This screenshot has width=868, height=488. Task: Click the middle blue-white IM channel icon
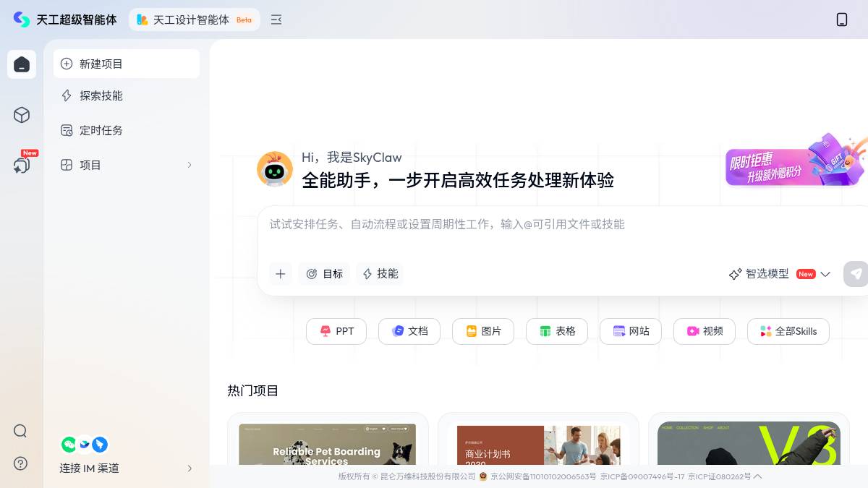(85, 445)
